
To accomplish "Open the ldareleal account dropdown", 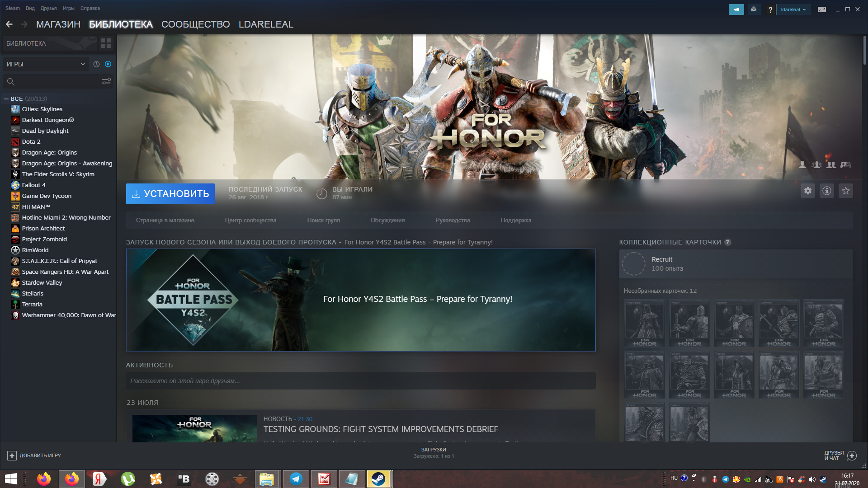I will [793, 9].
